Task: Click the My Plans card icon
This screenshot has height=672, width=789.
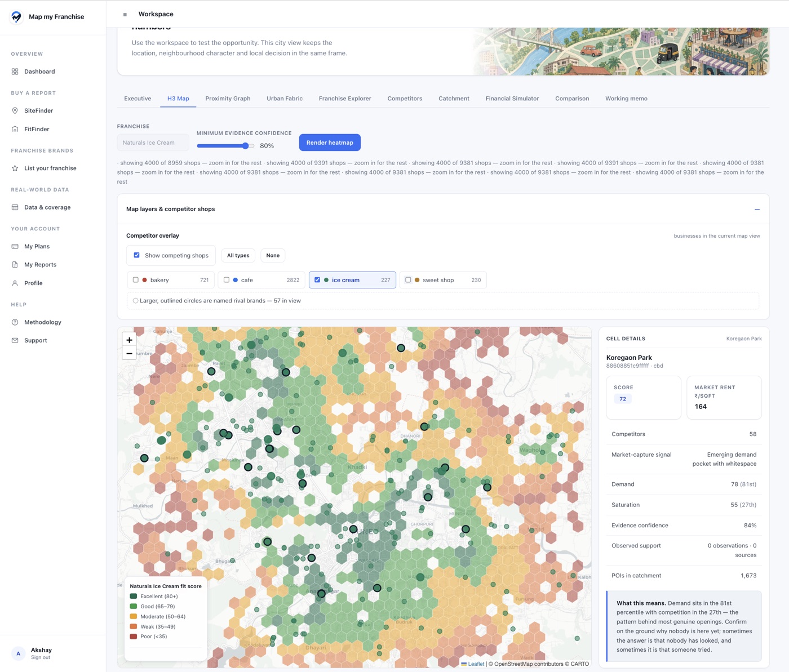Action: tap(15, 246)
